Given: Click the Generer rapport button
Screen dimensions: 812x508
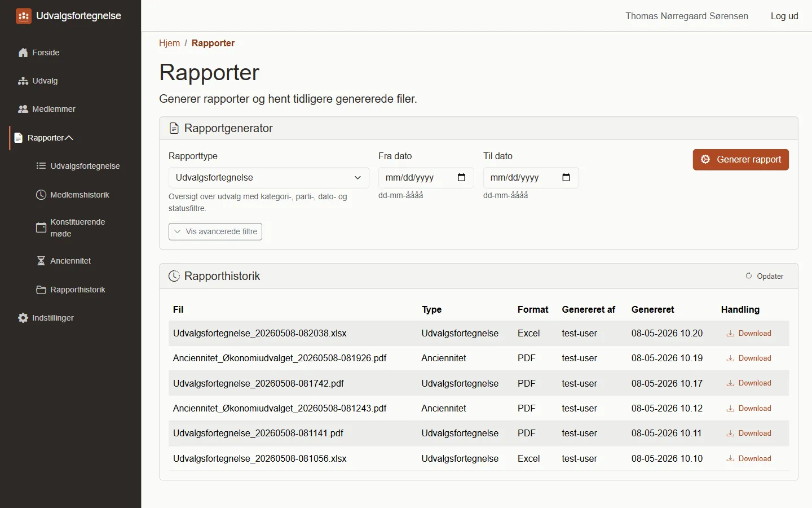Looking at the screenshot, I should [x=741, y=160].
